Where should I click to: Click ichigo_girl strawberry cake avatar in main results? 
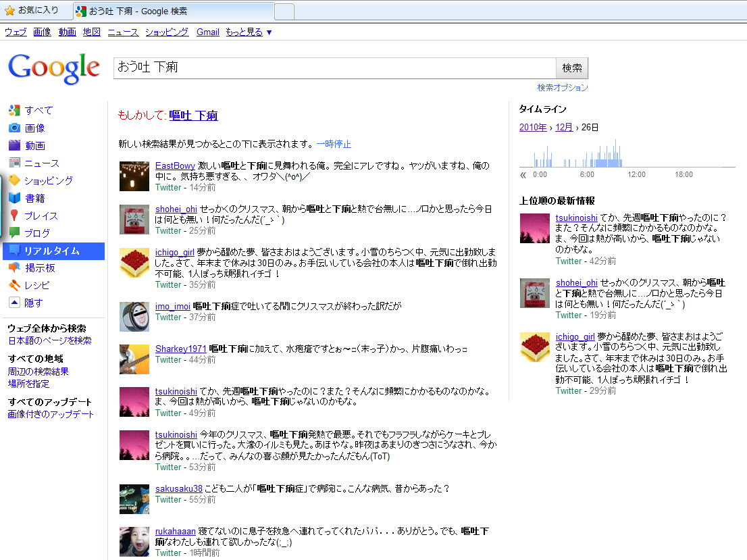coord(134,263)
